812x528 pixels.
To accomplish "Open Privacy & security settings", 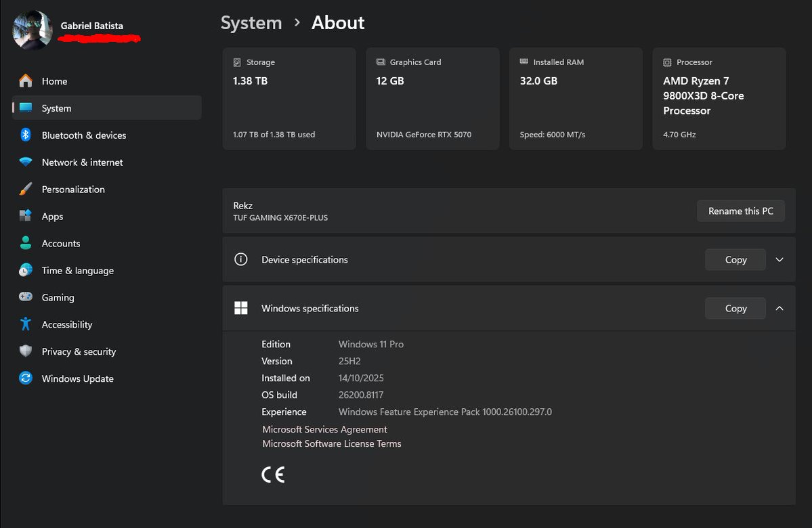I will pyautogui.click(x=107, y=351).
